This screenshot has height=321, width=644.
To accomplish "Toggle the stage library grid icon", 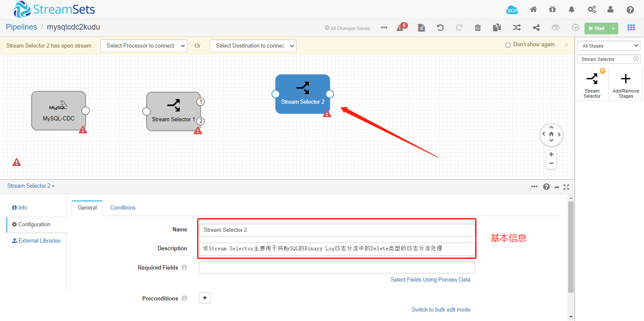I will tap(631, 28).
